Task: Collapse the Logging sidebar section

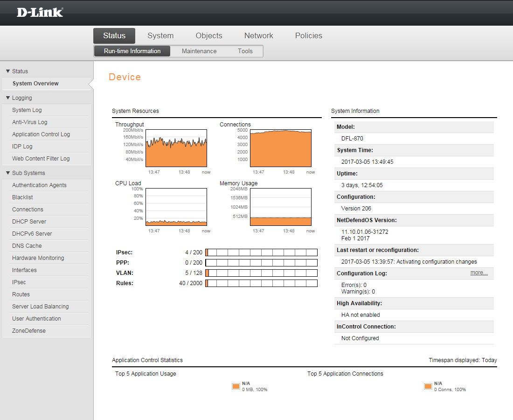Action: 8,98
